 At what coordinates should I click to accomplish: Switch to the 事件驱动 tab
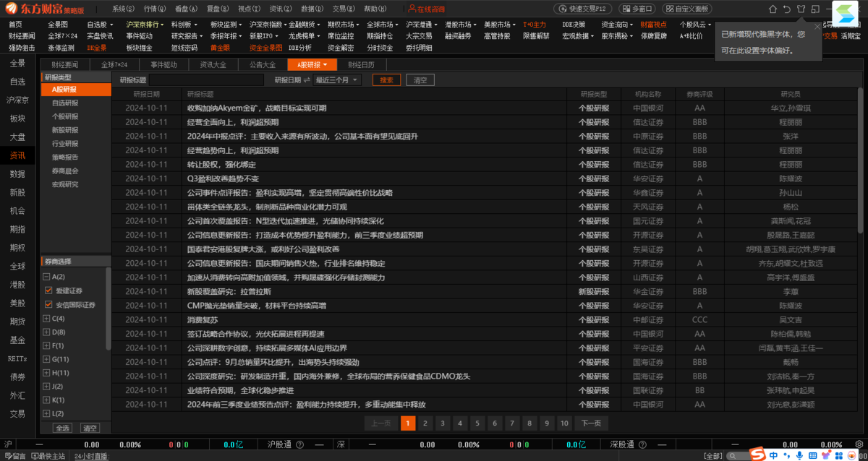[163, 65]
